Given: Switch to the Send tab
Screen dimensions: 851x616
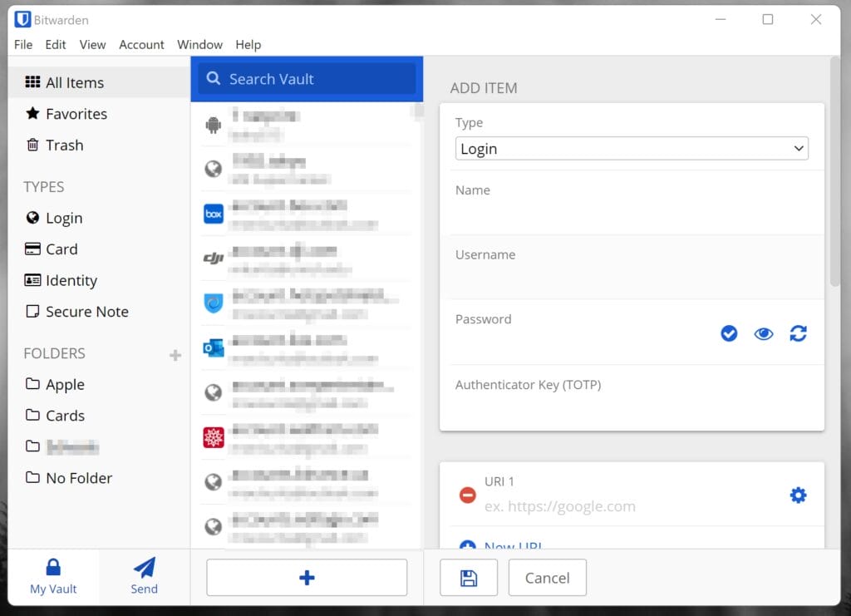Looking at the screenshot, I should click(145, 577).
